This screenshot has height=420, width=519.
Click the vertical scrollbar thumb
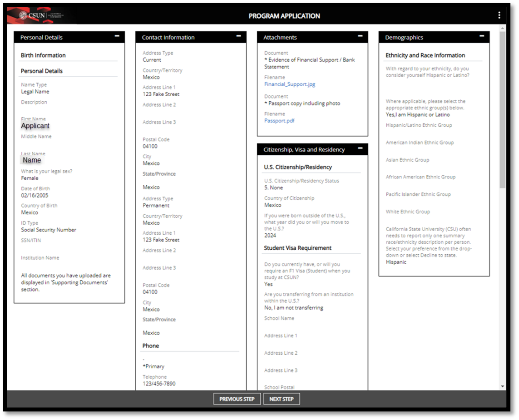coord(503,109)
